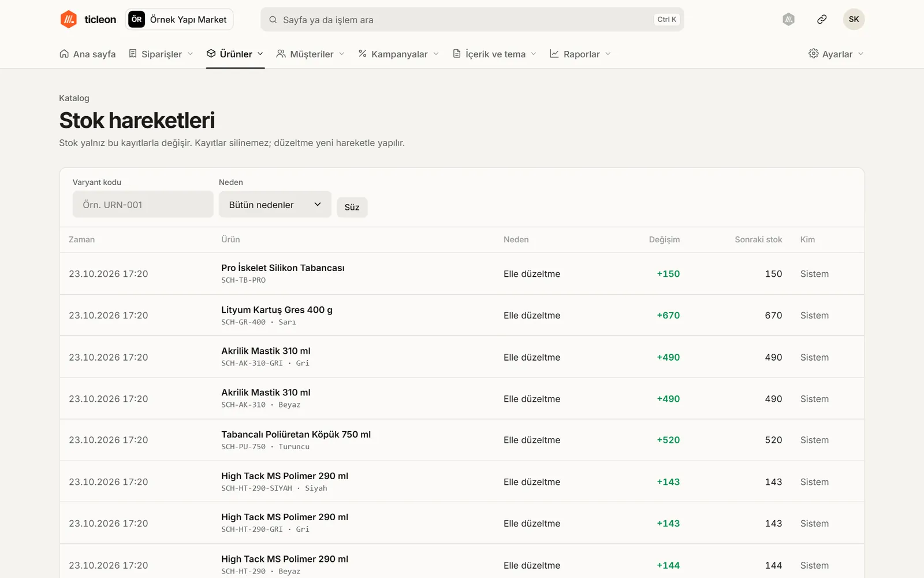Expand the Müşteriler chevron

342,54
